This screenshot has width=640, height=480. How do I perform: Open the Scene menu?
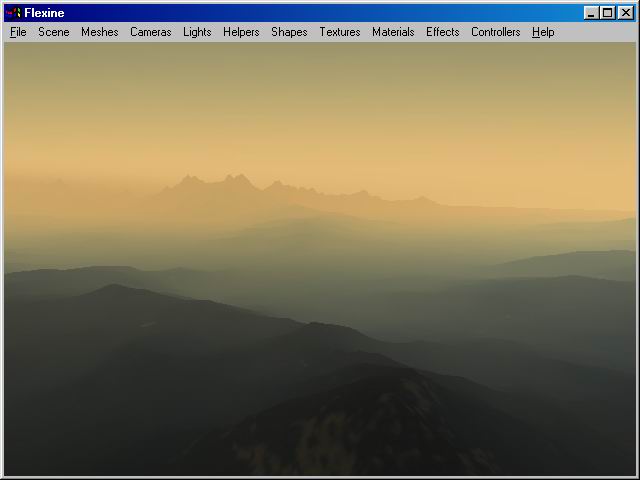click(54, 32)
